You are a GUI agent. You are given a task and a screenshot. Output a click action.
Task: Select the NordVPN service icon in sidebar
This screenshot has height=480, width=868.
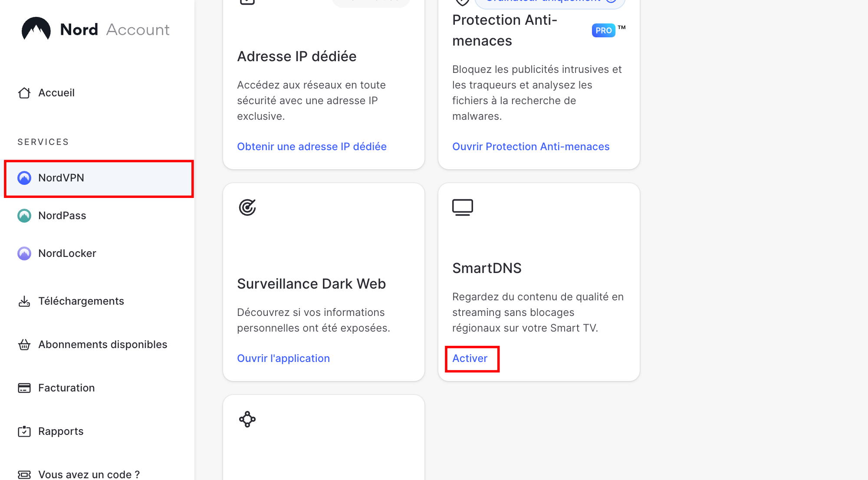[x=24, y=178]
